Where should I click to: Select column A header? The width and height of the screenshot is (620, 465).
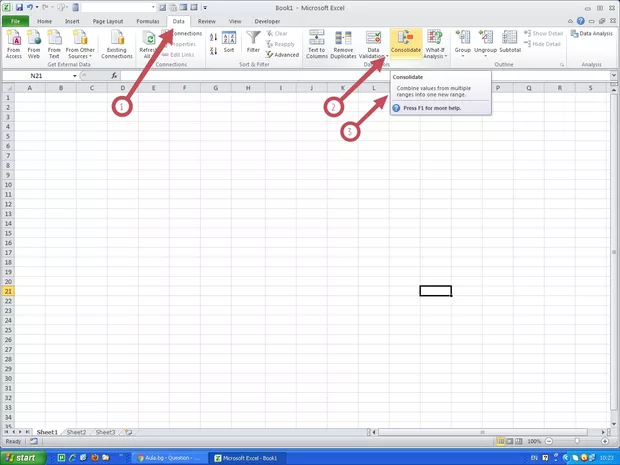coord(30,88)
